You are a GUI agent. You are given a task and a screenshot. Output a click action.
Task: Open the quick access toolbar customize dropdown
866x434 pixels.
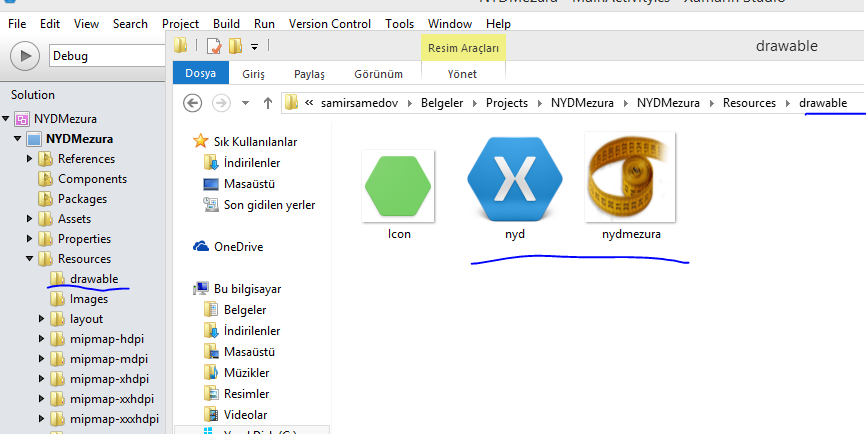coord(255,46)
